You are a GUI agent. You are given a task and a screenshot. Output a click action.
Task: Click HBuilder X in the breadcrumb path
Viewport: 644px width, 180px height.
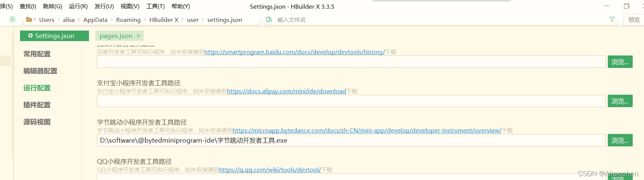[x=164, y=20]
